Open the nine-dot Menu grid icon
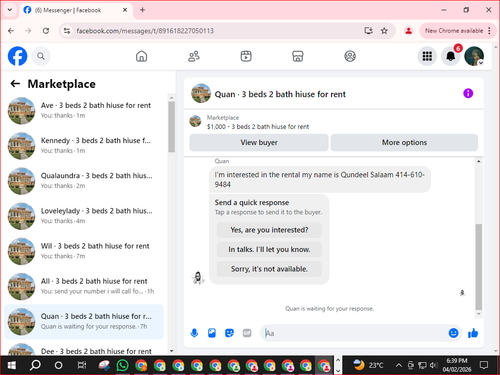Viewport: 500px width, 375px height. pos(427,56)
